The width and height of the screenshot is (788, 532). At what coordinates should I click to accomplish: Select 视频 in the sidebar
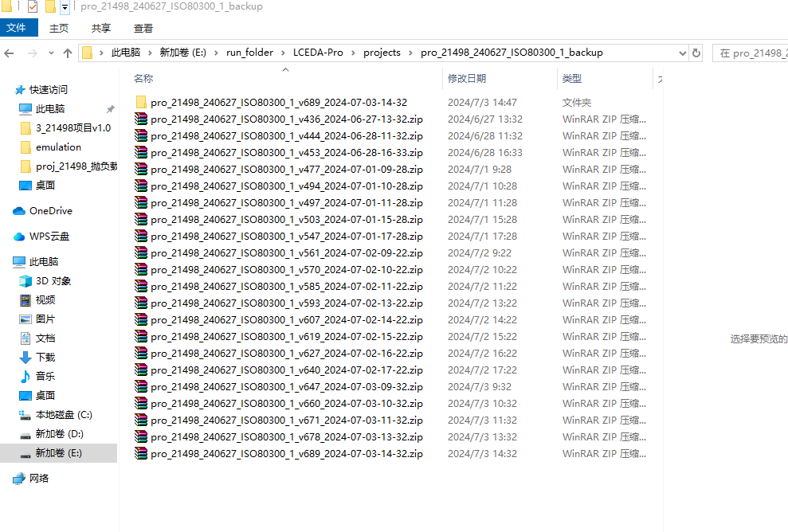pos(45,300)
